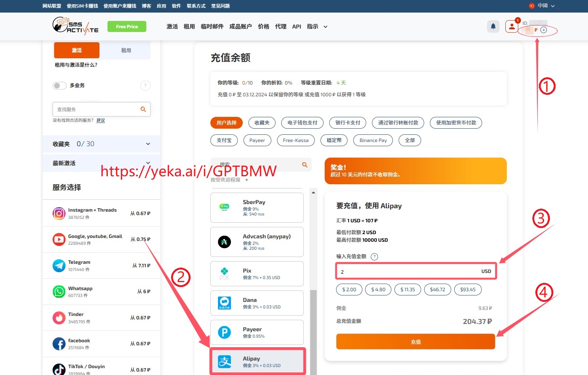This screenshot has width=588, height=375.
Task: Click the Dana logo icon
Action: click(x=224, y=303)
